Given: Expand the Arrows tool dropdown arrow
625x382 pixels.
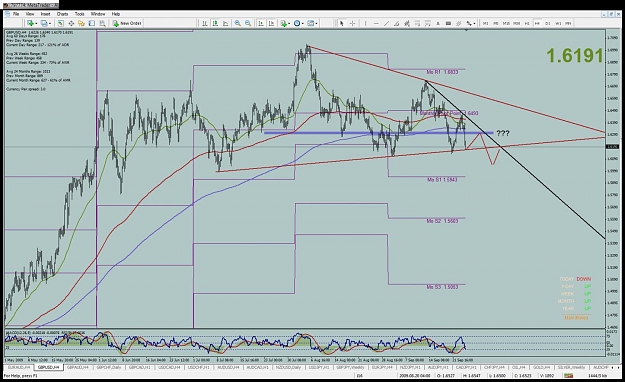Looking at the screenshot, I should [x=474, y=24].
